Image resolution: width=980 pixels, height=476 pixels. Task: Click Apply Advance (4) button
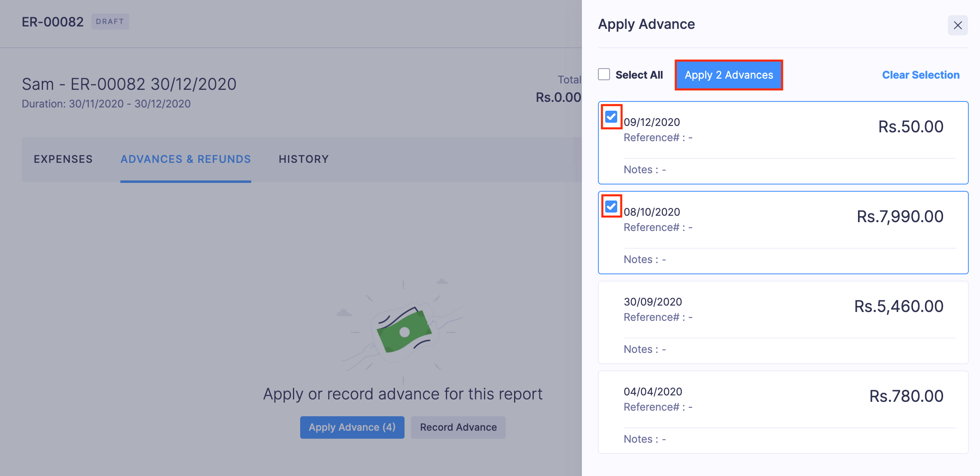pyautogui.click(x=352, y=427)
